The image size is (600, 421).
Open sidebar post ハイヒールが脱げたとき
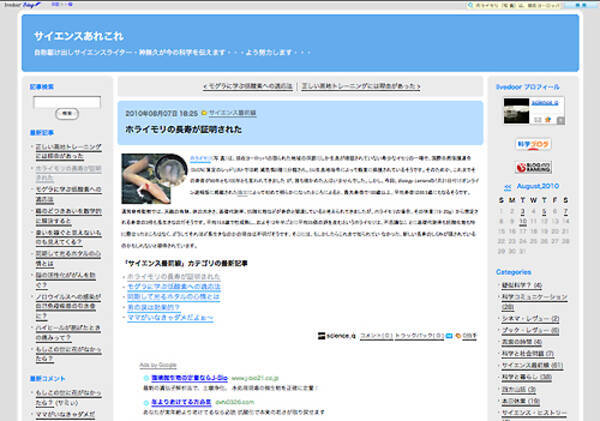pos(68,333)
